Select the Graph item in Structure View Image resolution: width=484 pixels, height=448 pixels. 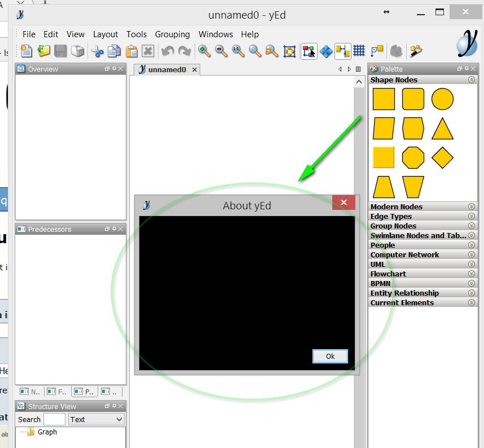click(x=47, y=432)
